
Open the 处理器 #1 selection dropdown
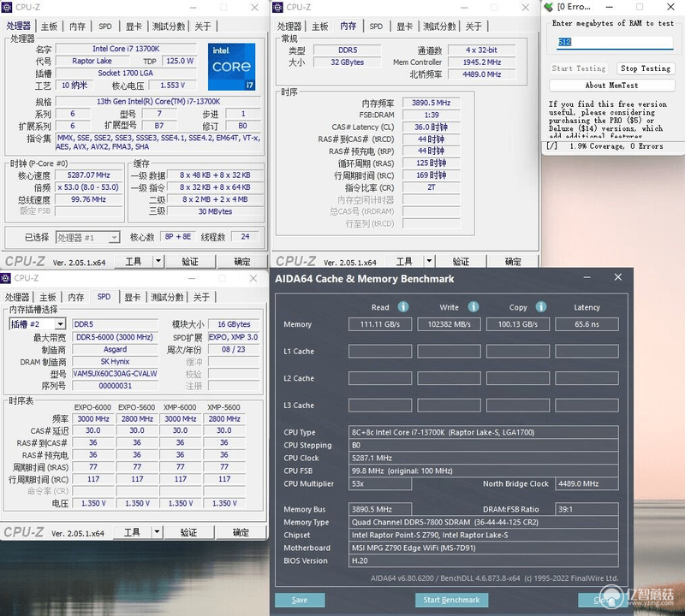[x=114, y=238]
